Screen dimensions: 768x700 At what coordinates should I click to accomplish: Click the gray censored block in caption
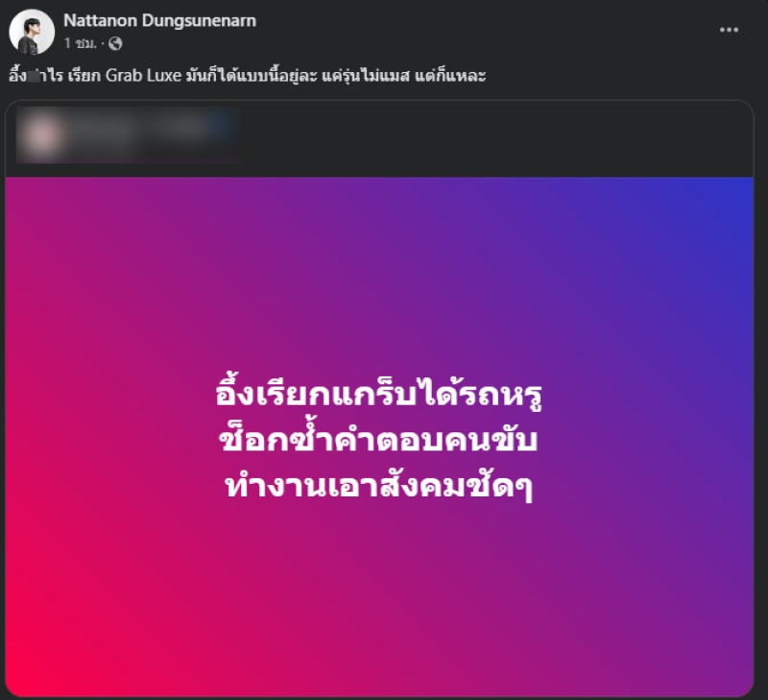click(34, 76)
